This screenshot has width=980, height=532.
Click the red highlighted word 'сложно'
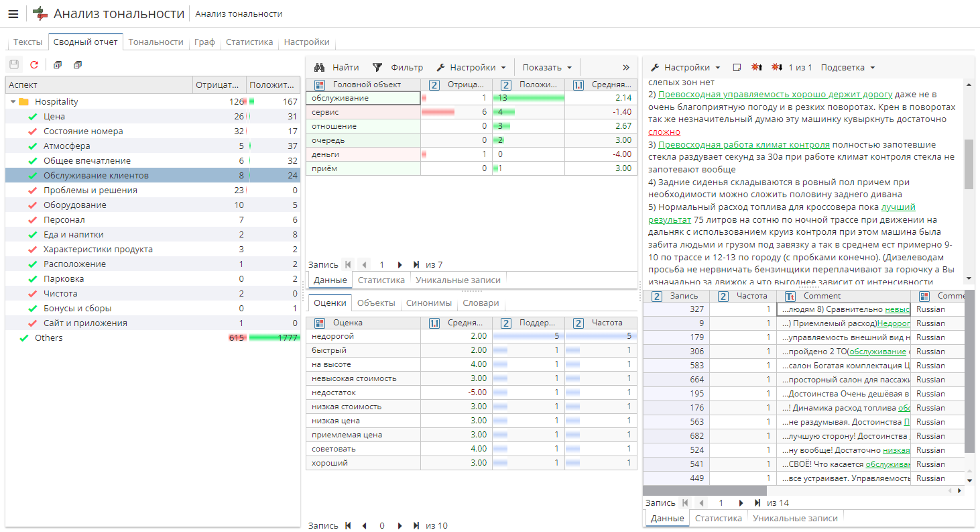664,132
